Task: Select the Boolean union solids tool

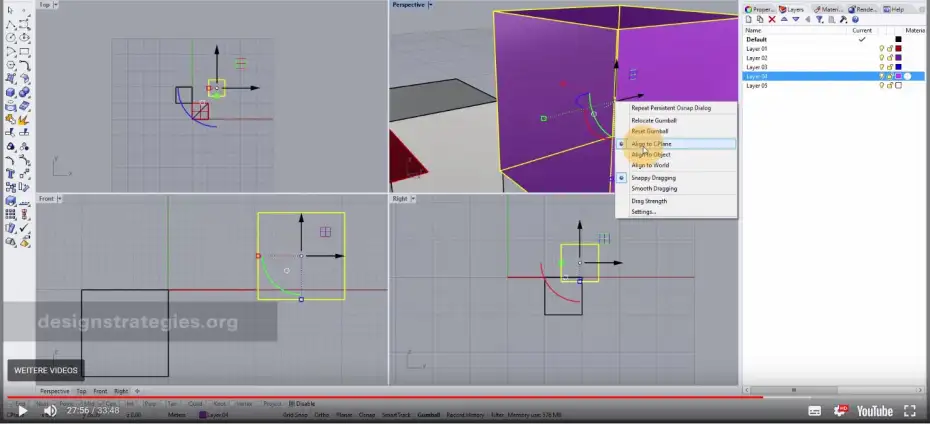Action: 24,93
